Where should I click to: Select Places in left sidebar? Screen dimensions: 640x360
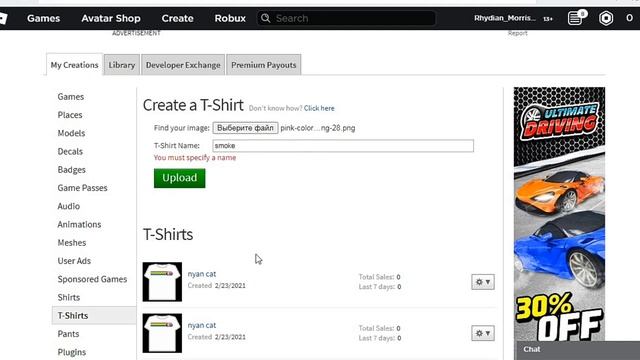point(70,115)
